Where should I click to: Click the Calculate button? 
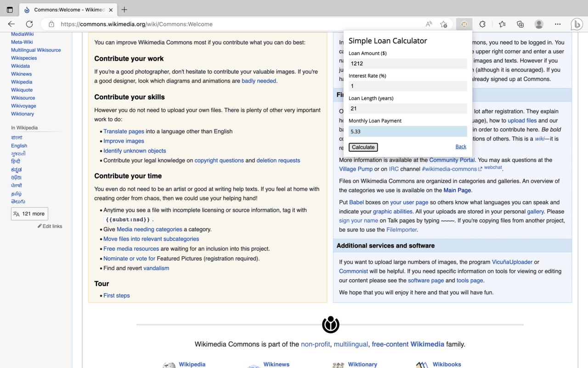(363, 147)
